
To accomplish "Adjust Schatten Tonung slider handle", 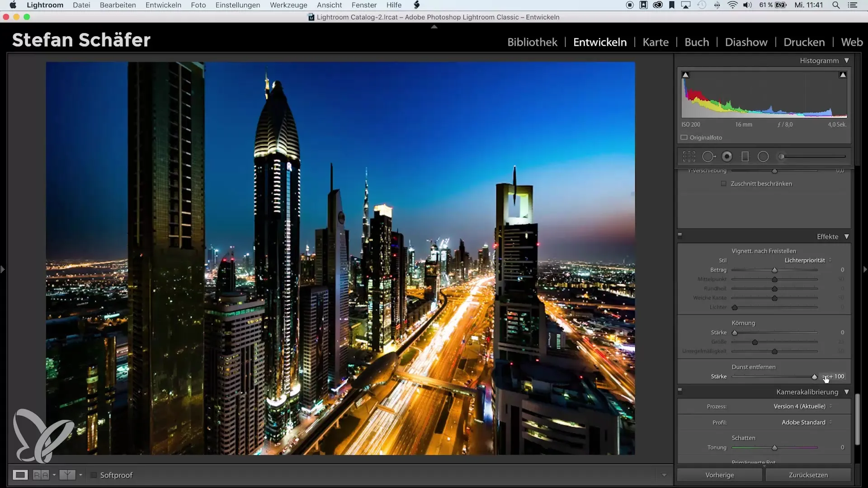I will 774,448.
